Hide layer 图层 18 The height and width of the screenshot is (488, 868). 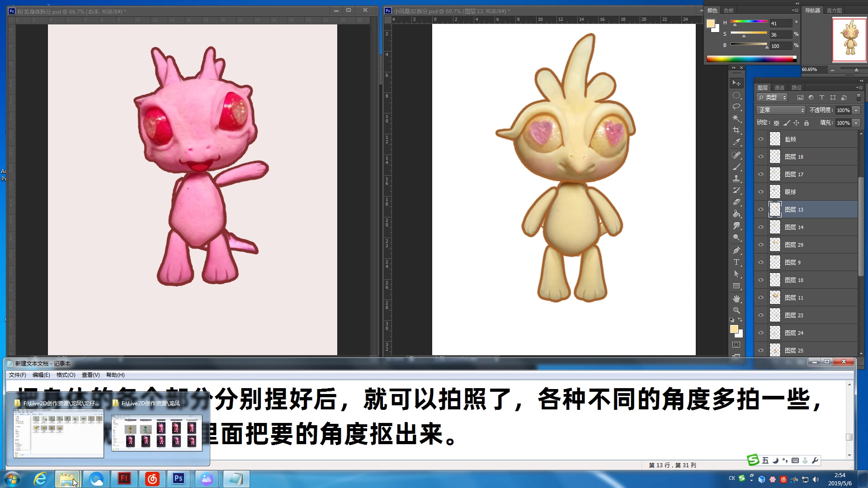[x=761, y=157]
